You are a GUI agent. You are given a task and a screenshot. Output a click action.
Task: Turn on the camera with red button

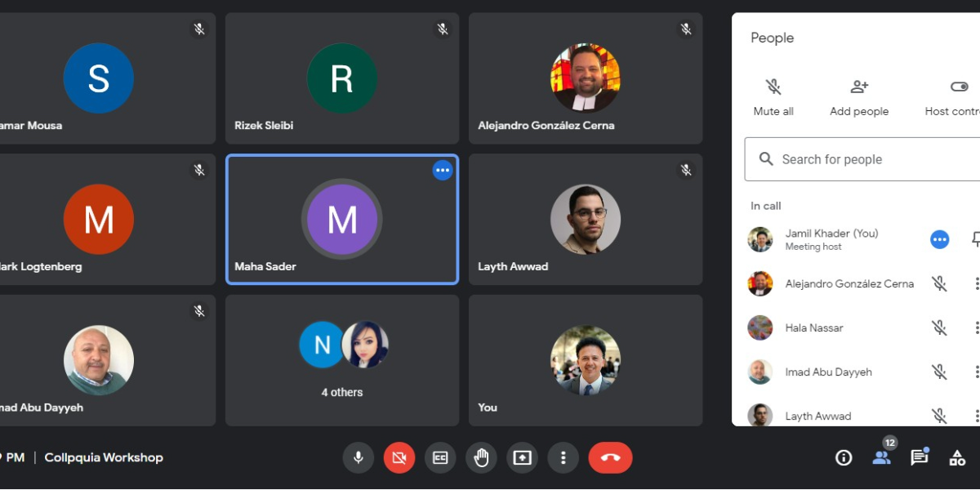(399, 458)
